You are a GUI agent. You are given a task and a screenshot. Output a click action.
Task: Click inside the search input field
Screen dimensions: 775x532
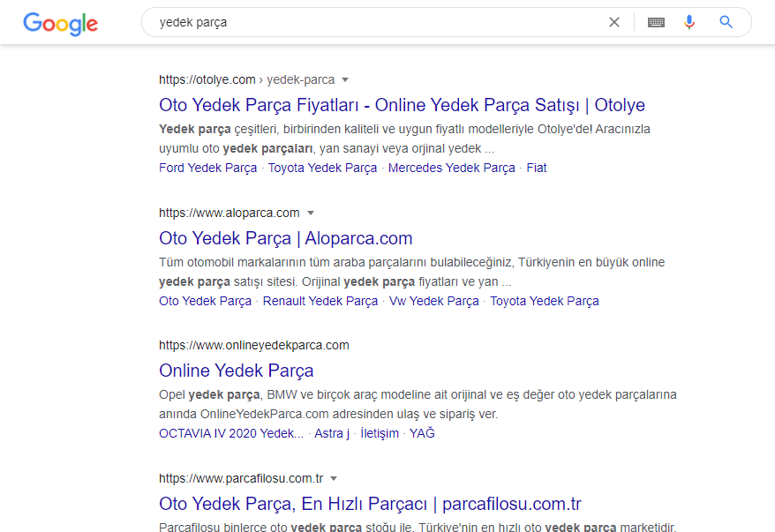[353, 22]
